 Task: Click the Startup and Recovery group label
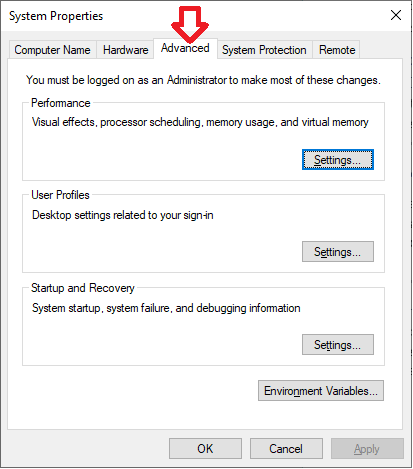tap(83, 288)
